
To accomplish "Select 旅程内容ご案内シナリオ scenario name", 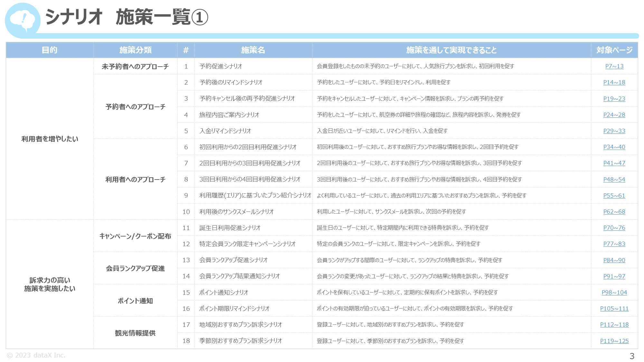I will (229, 115).
